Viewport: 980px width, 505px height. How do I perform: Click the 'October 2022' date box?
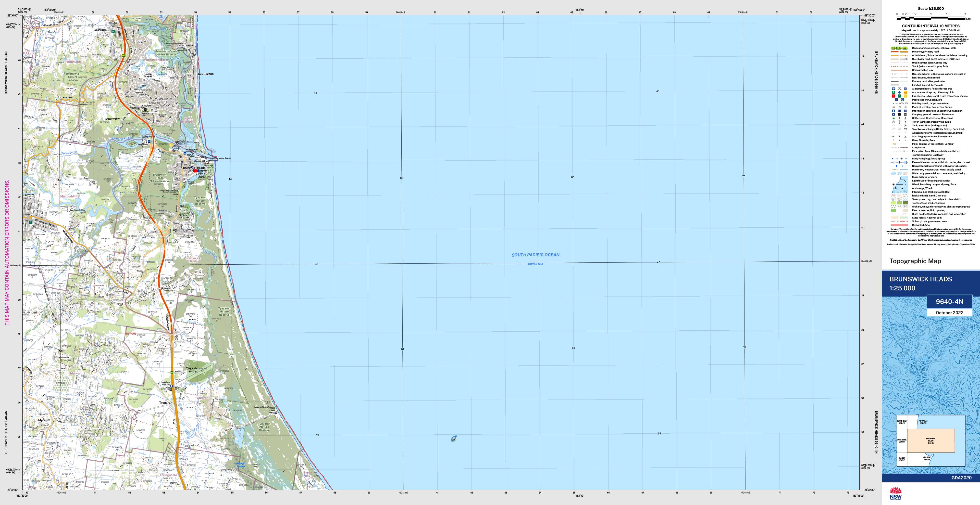click(950, 313)
